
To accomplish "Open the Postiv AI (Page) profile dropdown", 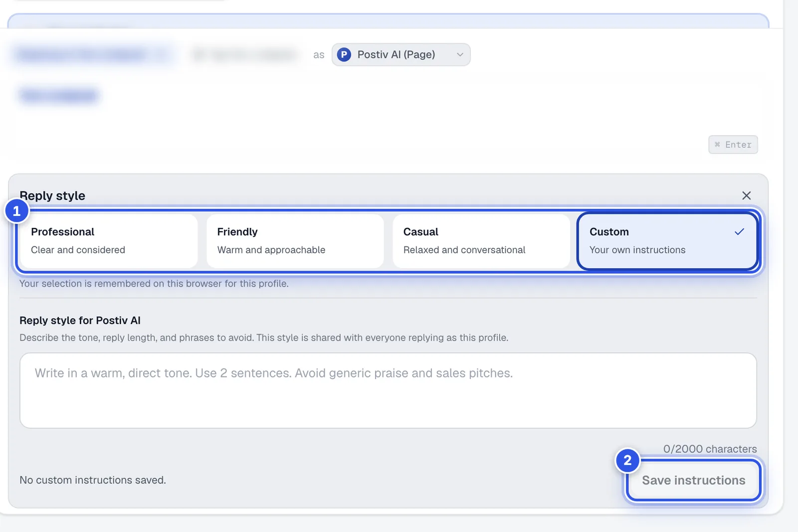I will [401, 54].
